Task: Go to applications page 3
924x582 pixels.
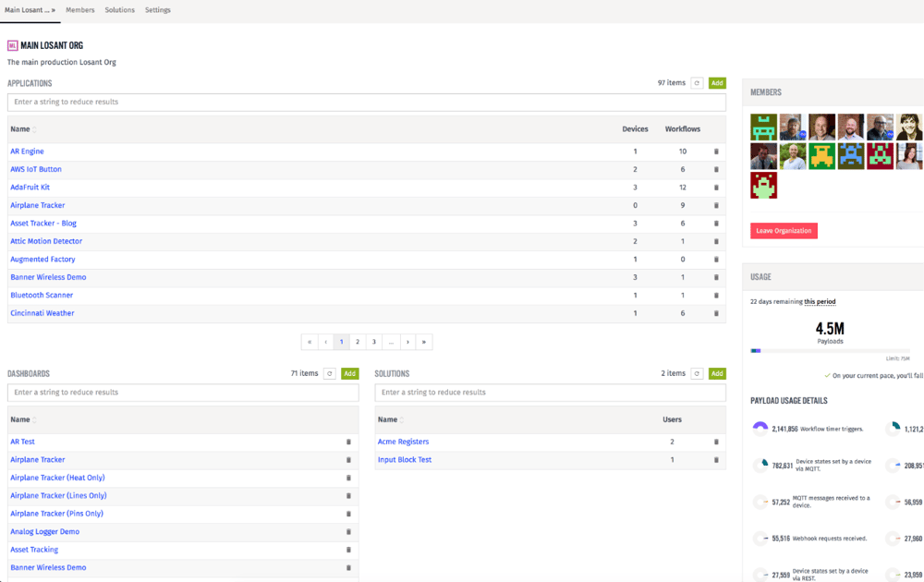Action: [374, 342]
